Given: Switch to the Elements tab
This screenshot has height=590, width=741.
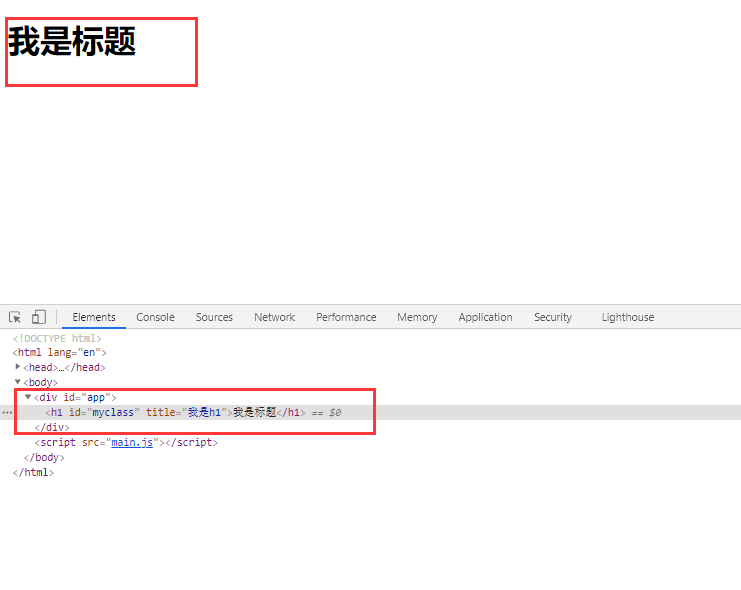Looking at the screenshot, I should point(94,317).
